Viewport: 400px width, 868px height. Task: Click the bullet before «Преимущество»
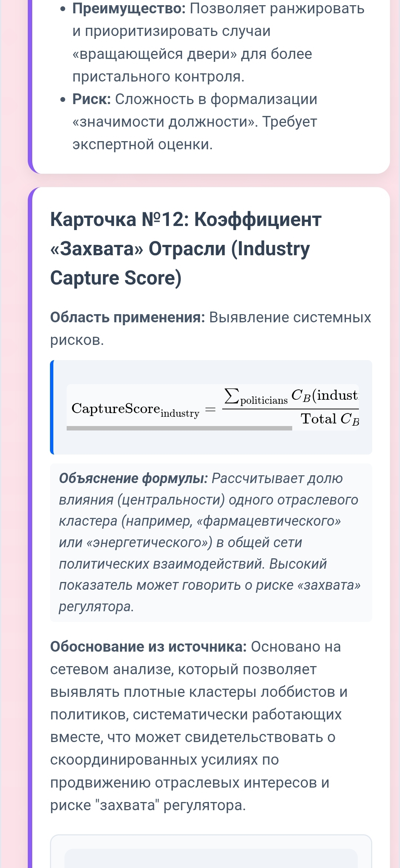[x=63, y=9]
